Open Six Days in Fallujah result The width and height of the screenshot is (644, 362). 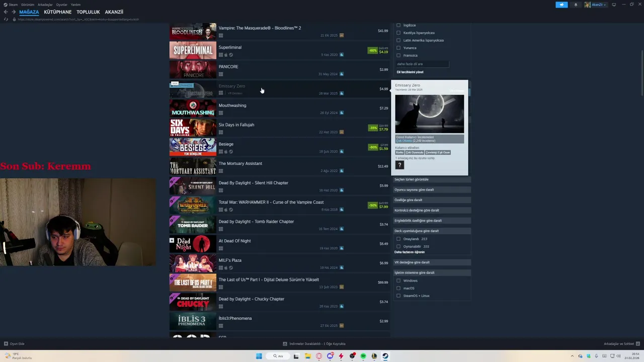pyautogui.click(x=279, y=128)
